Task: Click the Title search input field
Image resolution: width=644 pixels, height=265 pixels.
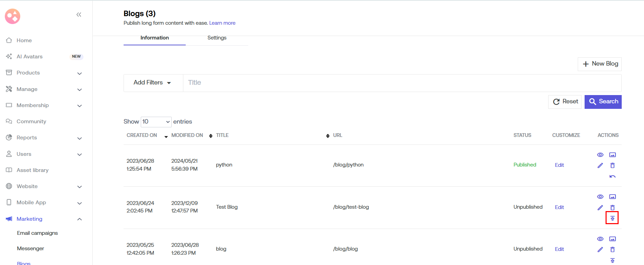Action: [x=402, y=83]
